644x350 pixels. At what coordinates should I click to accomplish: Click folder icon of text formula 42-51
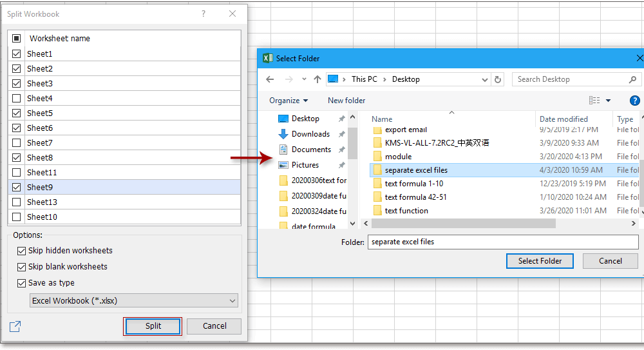[377, 197]
